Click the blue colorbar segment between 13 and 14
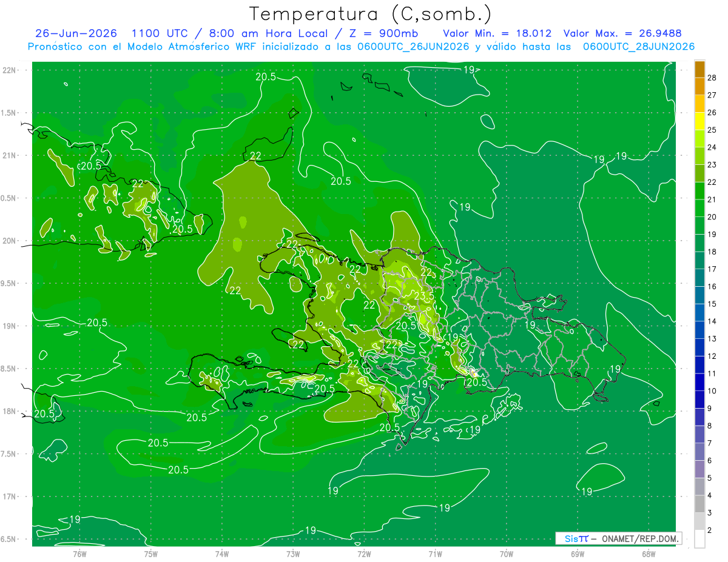728x562 pixels. (699, 330)
